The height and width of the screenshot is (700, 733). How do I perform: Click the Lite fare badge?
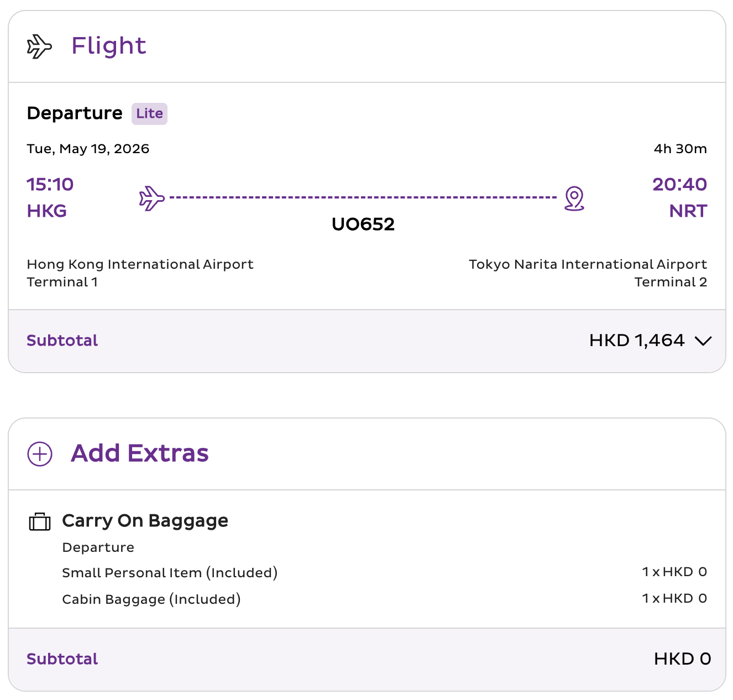coord(149,113)
